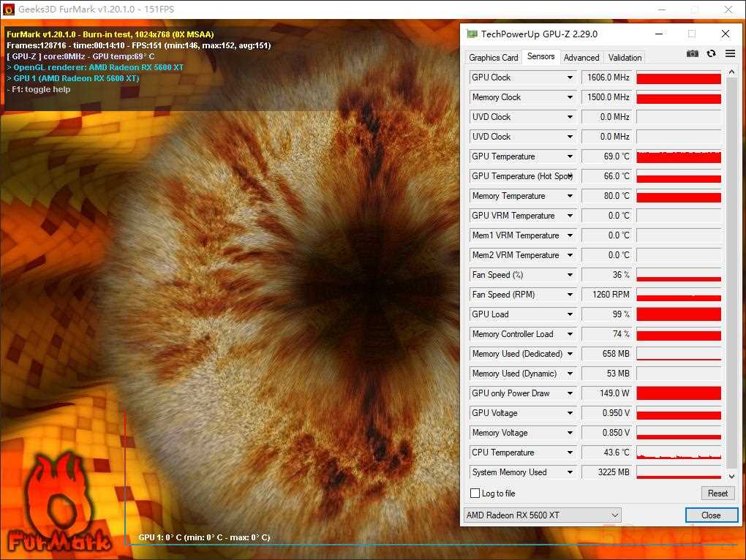Open the GPU Voltage sensor dropdown
Image resolution: width=746 pixels, height=560 pixels.
(570, 413)
